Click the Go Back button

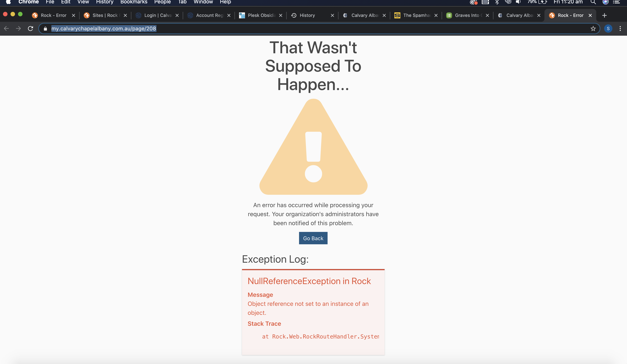(313, 238)
